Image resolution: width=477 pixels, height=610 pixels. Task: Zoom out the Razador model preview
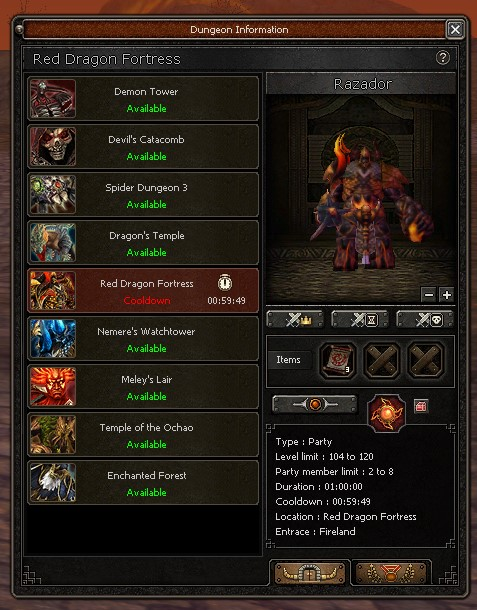[429, 295]
